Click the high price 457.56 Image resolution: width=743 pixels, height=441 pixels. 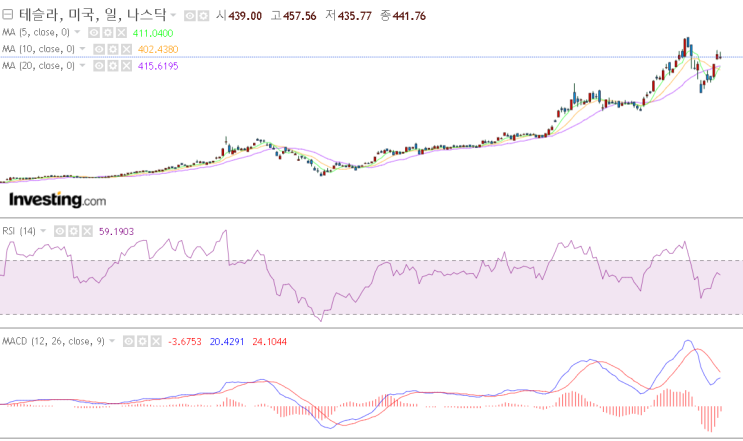300,16
